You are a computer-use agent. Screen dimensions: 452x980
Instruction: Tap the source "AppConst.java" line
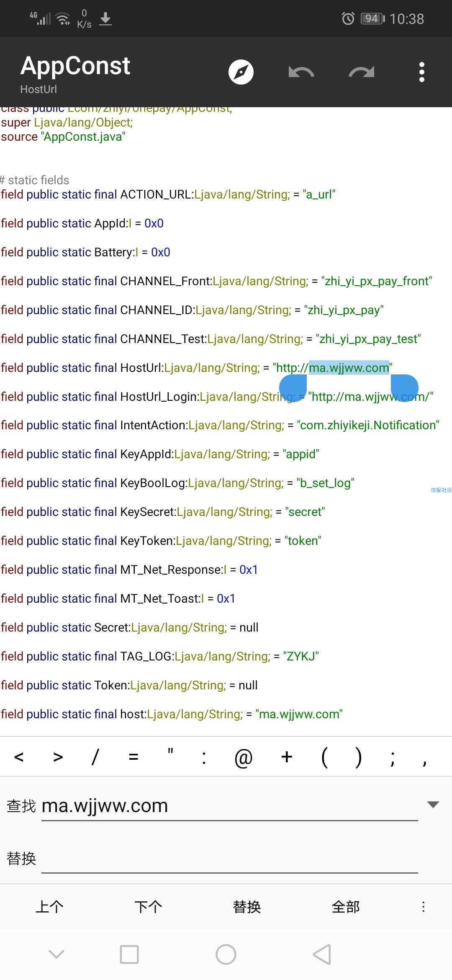point(63,137)
